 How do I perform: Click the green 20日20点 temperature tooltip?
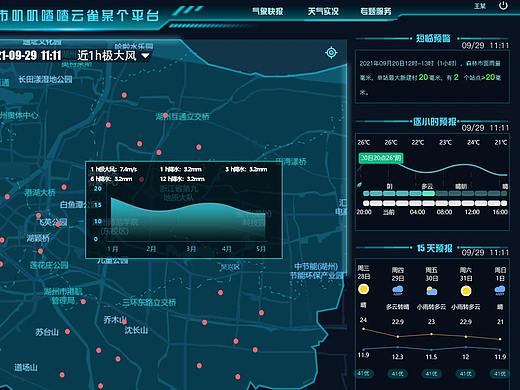[381, 158]
